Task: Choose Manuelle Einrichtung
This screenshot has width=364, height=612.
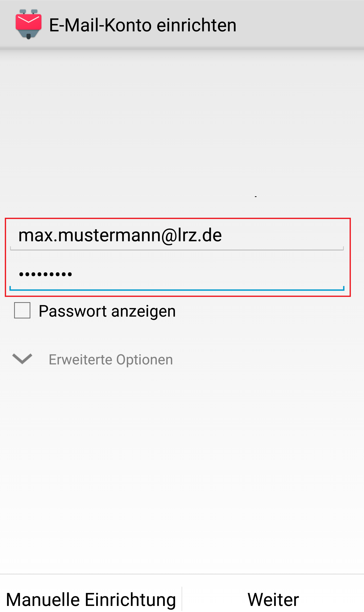Action: pyautogui.click(x=91, y=599)
